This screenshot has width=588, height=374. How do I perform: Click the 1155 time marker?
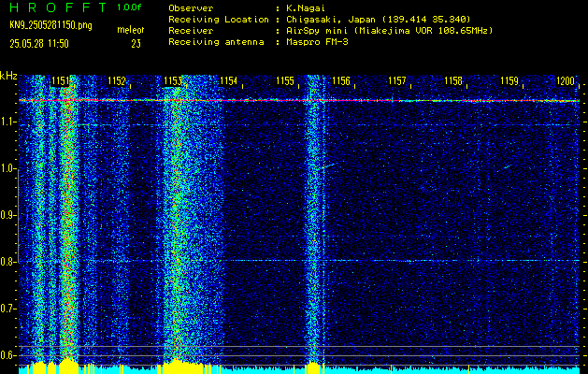point(284,81)
